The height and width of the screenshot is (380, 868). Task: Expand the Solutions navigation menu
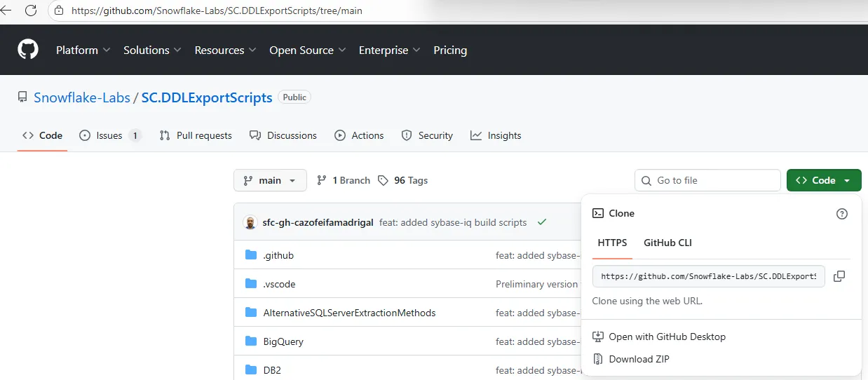pyautogui.click(x=152, y=50)
